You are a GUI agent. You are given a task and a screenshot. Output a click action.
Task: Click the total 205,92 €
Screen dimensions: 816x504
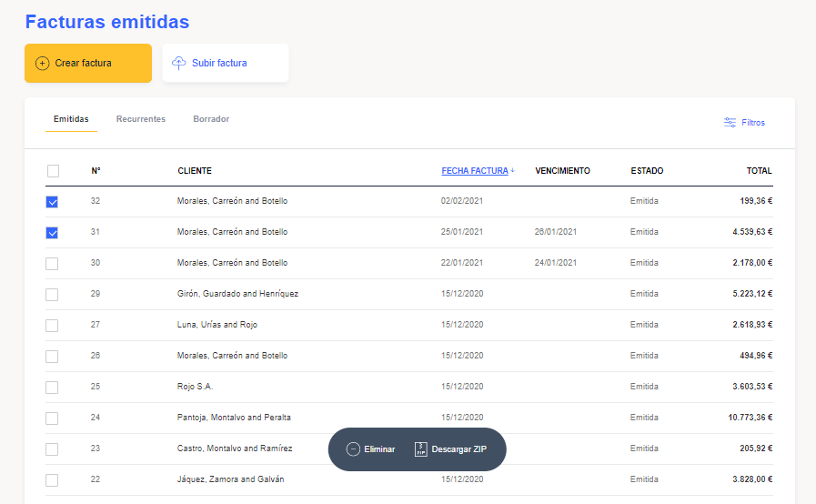[756, 449]
